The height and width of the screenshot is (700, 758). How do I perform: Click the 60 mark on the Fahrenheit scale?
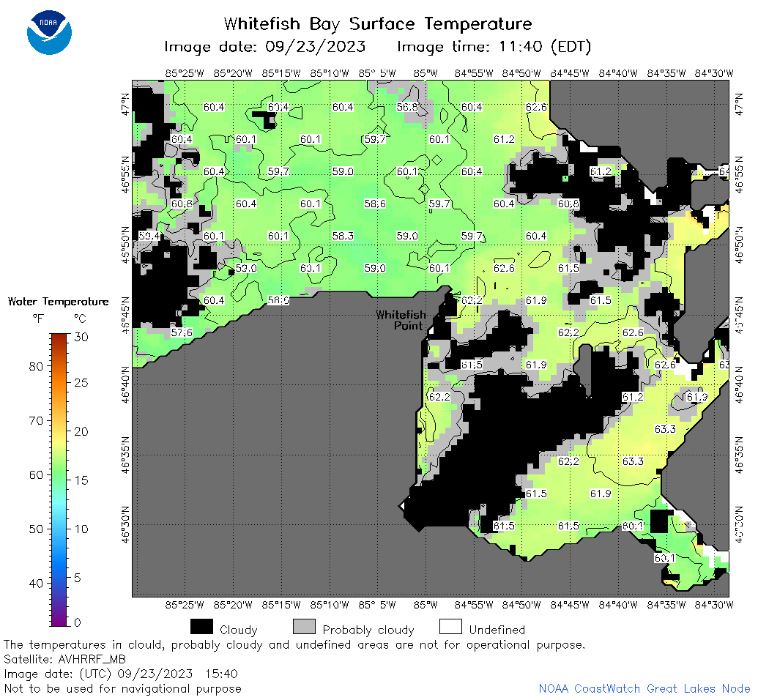37,474
